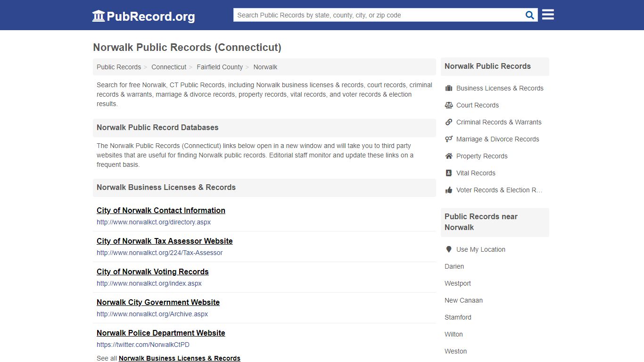644x362 pixels.
Task: Open Fairfield County breadcrumb link
Action: 220,67
